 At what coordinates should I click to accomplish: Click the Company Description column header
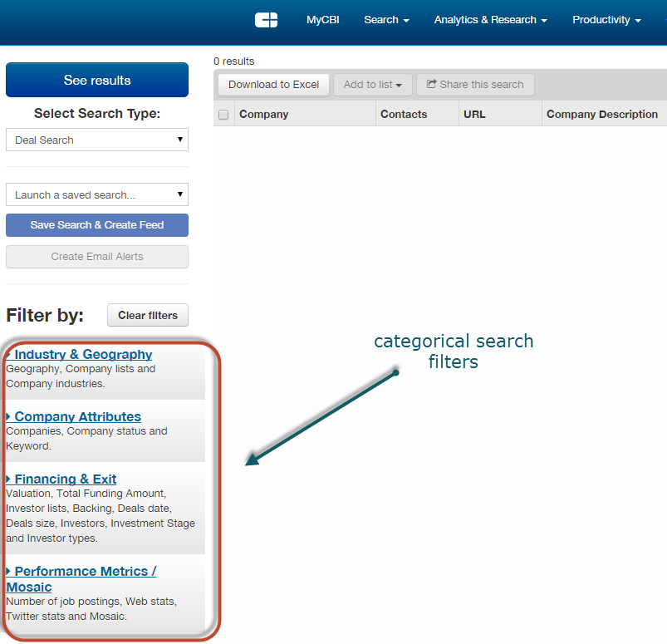(601, 115)
